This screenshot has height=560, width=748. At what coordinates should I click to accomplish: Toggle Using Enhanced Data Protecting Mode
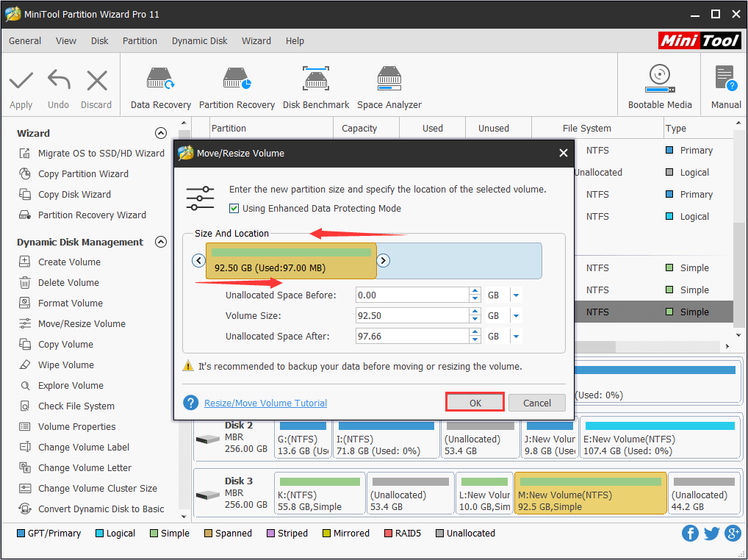tap(234, 208)
